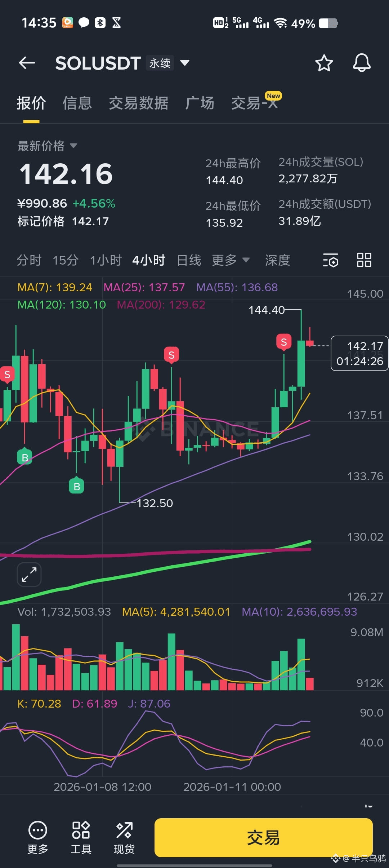
Task: Tap the yellow Trade button
Action: pyautogui.click(x=263, y=837)
